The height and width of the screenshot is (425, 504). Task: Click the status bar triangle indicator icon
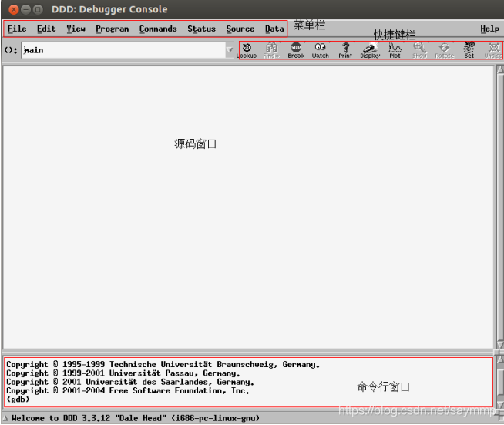[5, 418]
